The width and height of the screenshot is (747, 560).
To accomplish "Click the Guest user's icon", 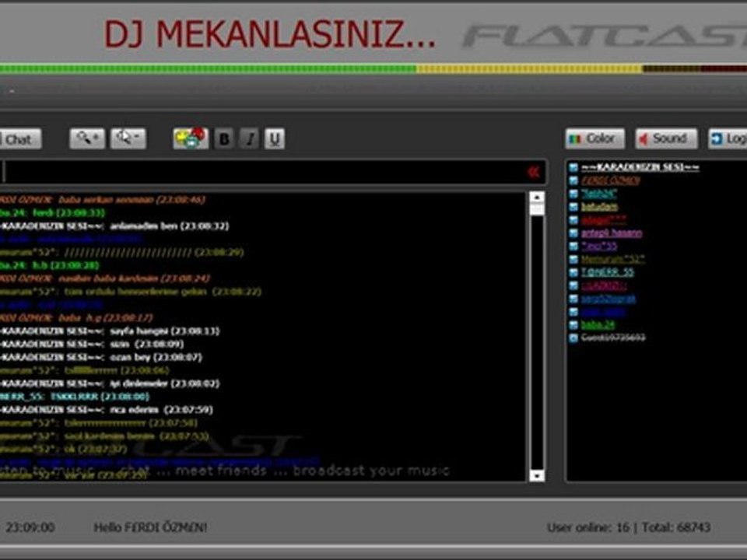I will 573,338.
